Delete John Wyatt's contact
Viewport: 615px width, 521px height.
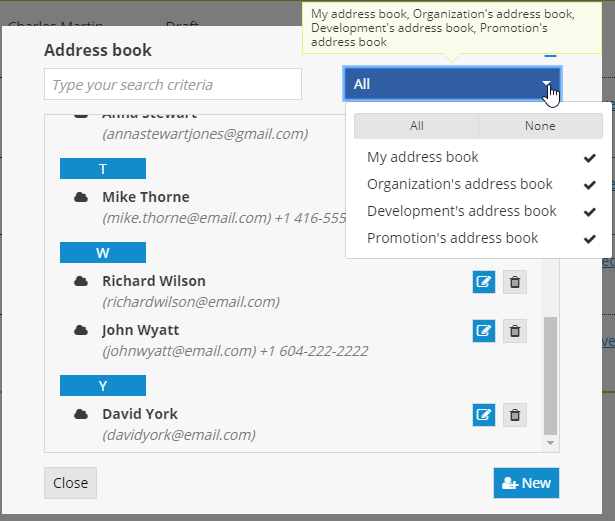514,330
